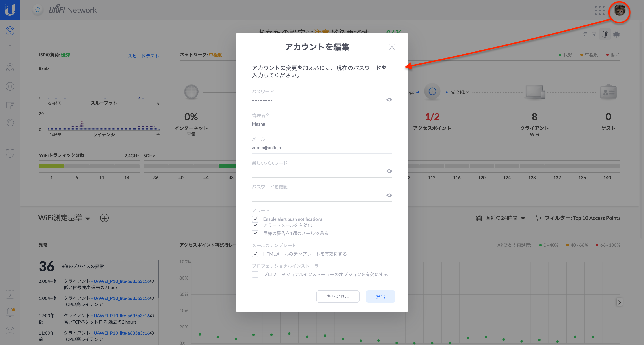Open the threat management shield page
This screenshot has width=644, height=345.
click(x=10, y=153)
